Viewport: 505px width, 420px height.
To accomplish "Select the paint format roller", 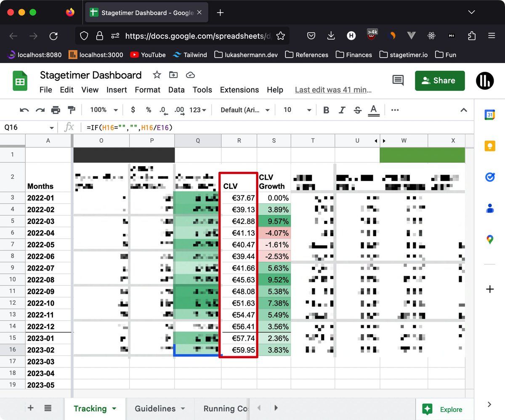I will (71, 110).
